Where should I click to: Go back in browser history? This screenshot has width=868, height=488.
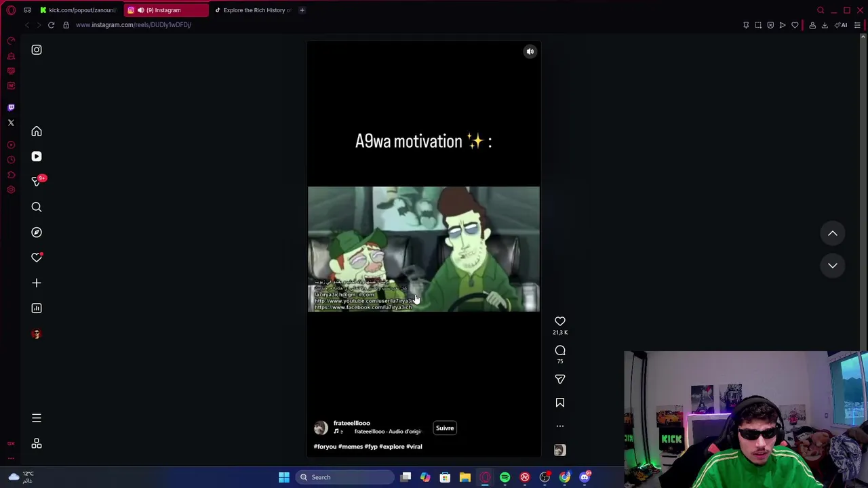[x=26, y=25]
